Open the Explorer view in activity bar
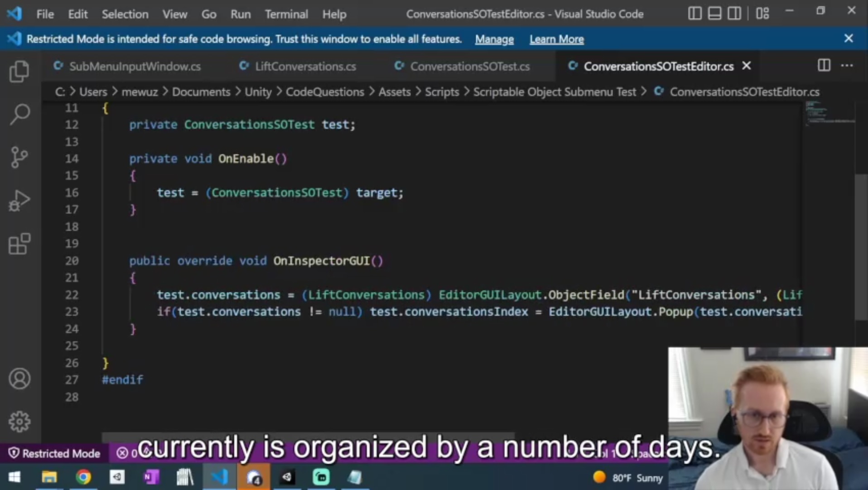 19,71
